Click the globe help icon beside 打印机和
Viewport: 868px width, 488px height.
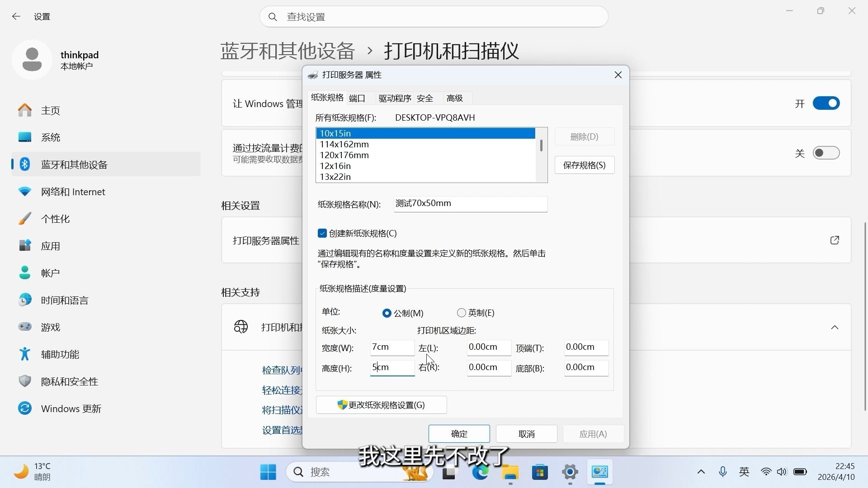(x=241, y=327)
